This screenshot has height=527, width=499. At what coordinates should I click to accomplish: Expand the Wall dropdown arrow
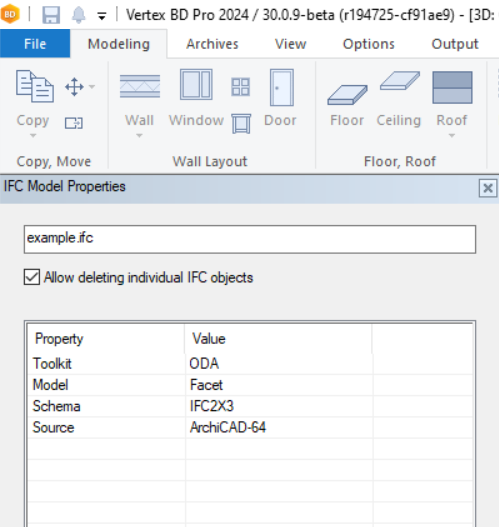click(139, 135)
